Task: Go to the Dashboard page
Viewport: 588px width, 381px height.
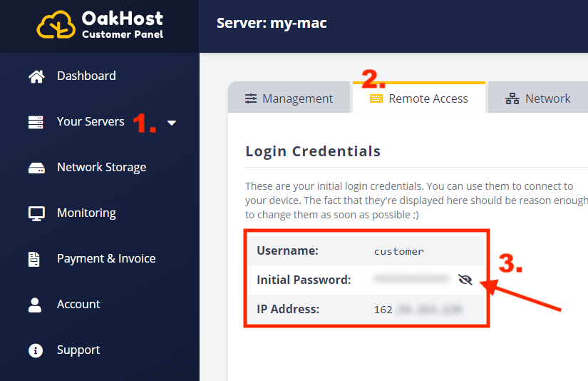Action: [86, 76]
